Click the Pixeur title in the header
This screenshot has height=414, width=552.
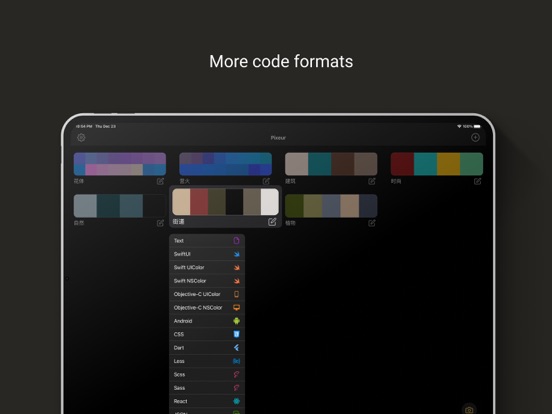278,138
